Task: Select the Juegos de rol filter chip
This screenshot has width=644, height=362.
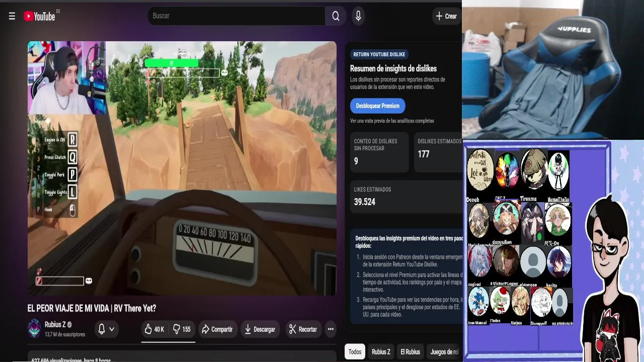Action: coord(444,352)
